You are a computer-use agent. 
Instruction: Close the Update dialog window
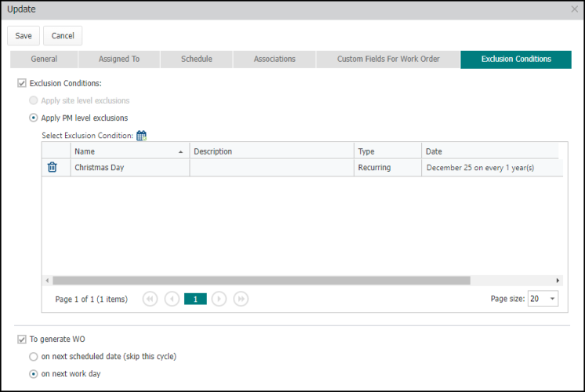574,9
